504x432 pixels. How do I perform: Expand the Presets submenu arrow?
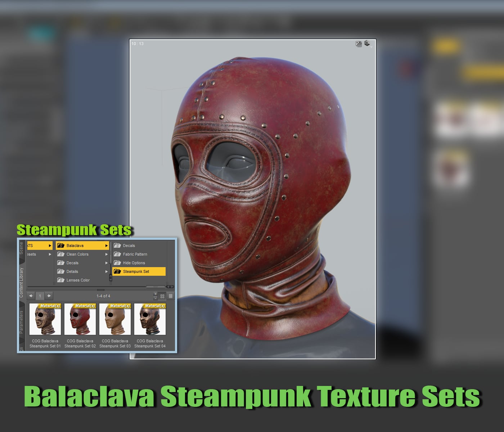50,254
